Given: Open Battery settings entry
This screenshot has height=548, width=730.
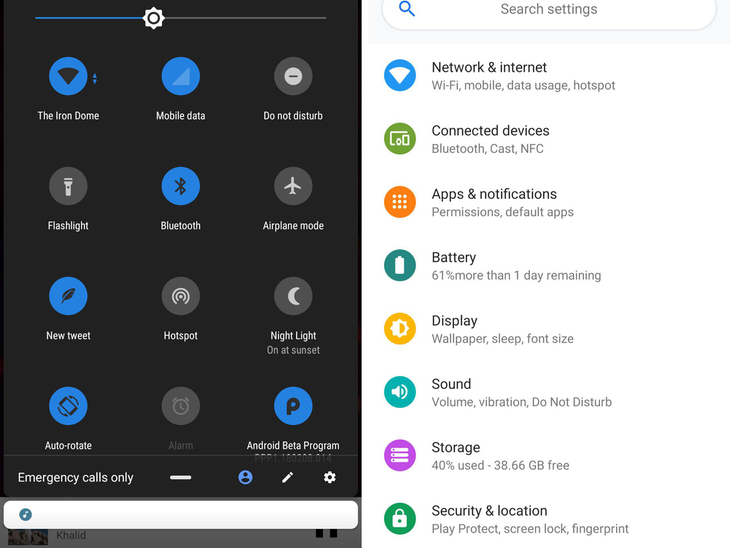Looking at the screenshot, I should (x=549, y=266).
